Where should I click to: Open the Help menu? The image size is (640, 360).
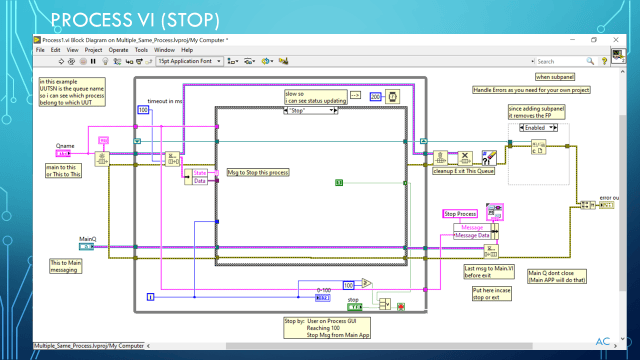(187, 50)
